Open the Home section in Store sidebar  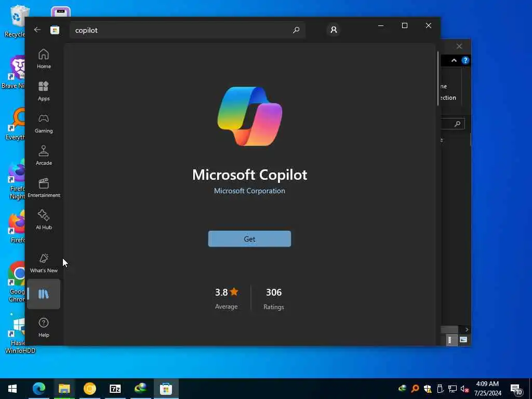(x=44, y=59)
